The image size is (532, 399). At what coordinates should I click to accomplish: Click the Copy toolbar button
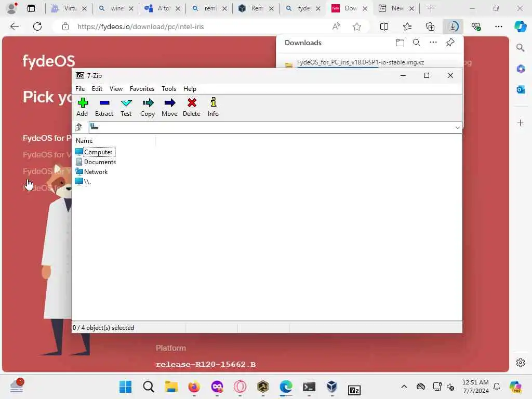[x=148, y=107]
